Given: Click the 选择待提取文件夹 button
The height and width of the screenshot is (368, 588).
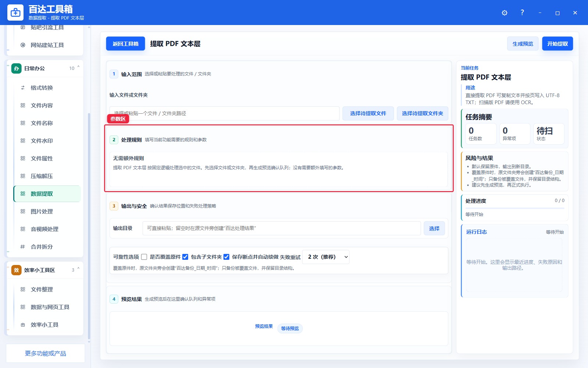Looking at the screenshot, I should tap(423, 113).
